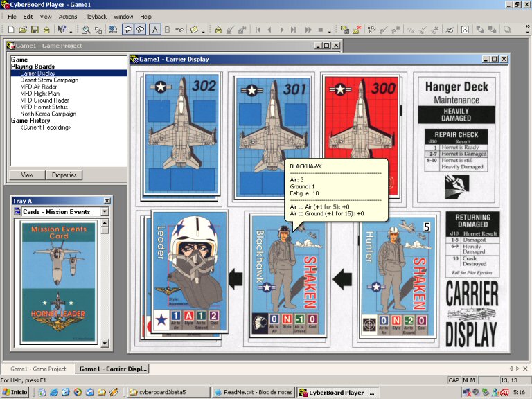Image resolution: width=532 pixels, height=399 pixels.
Task: Toggle the letter A toolbar button
Action: 154,30
